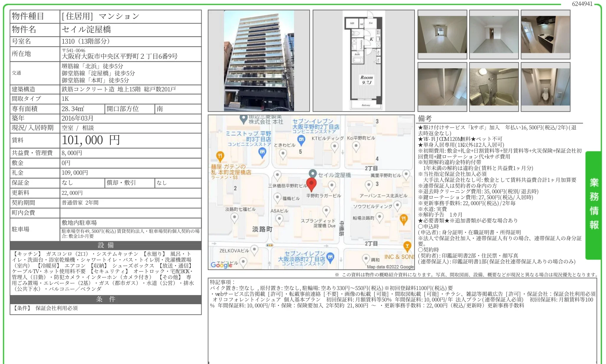Click the ソウワビルディング map pin
The height and width of the screenshot is (364, 606).
click(397, 205)
